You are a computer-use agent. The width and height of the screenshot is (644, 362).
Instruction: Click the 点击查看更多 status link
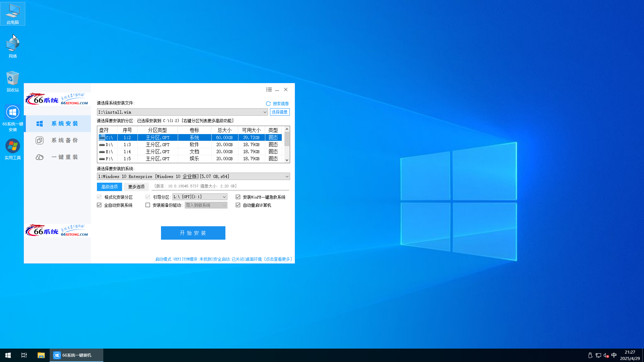pyautogui.click(x=278, y=259)
